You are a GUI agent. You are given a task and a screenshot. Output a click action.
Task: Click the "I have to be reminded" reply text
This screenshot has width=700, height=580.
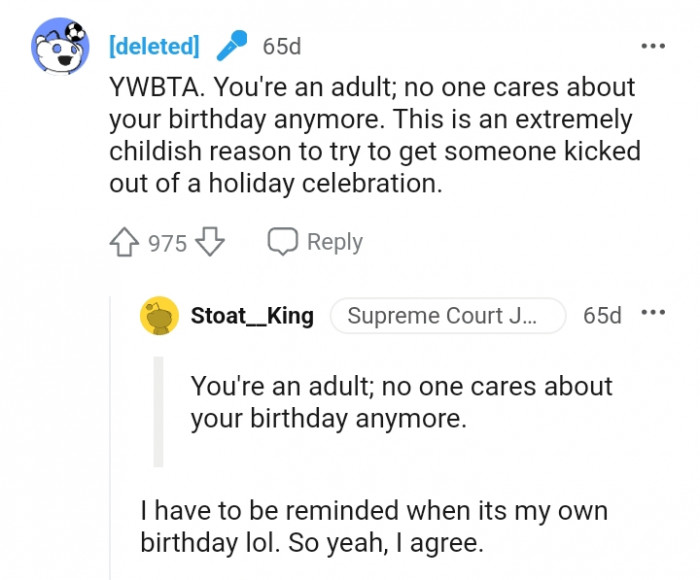coord(375,527)
